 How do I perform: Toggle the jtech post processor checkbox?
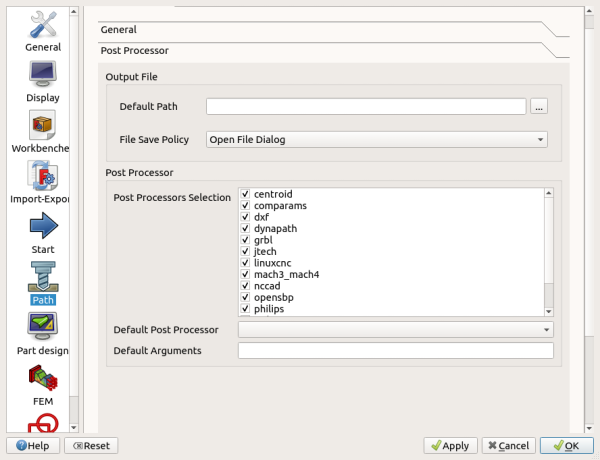(245, 251)
